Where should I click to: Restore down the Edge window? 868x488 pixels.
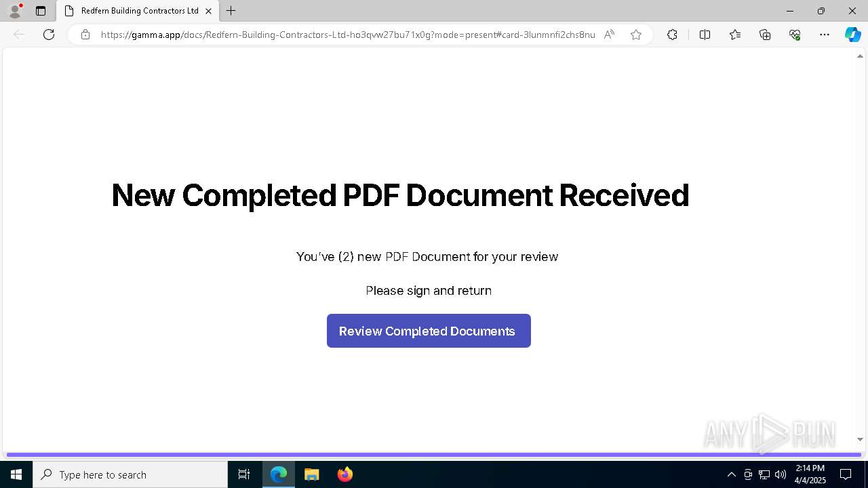pyautogui.click(x=821, y=11)
